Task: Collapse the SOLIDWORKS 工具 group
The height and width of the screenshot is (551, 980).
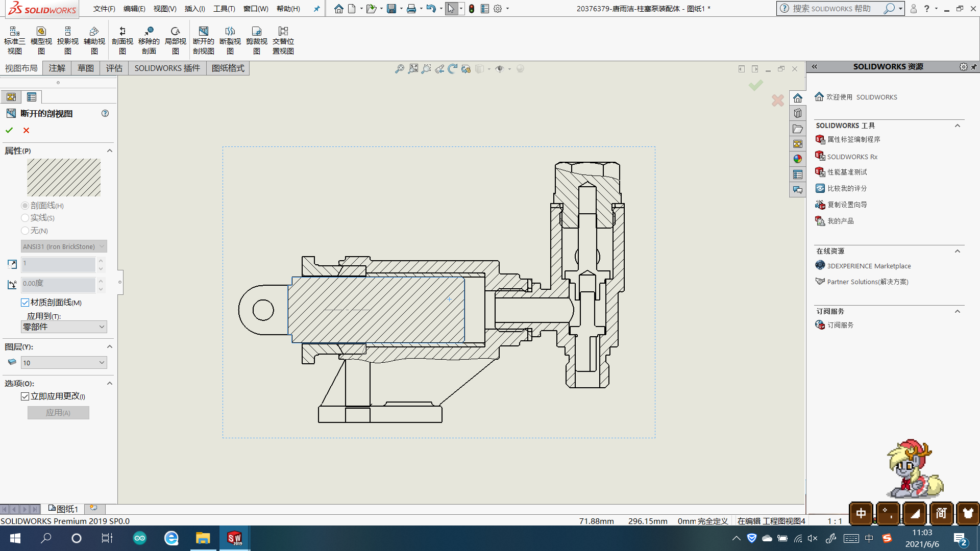Action: [x=958, y=126]
